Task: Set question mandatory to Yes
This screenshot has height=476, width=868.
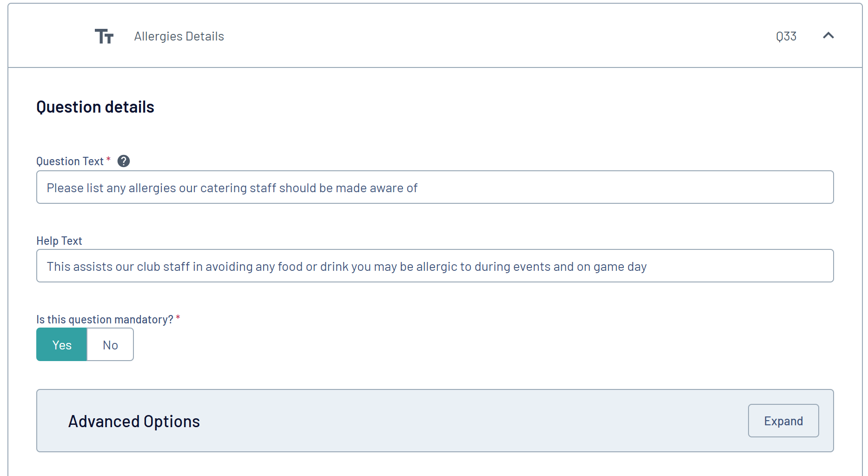Action: click(x=62, y=345)
